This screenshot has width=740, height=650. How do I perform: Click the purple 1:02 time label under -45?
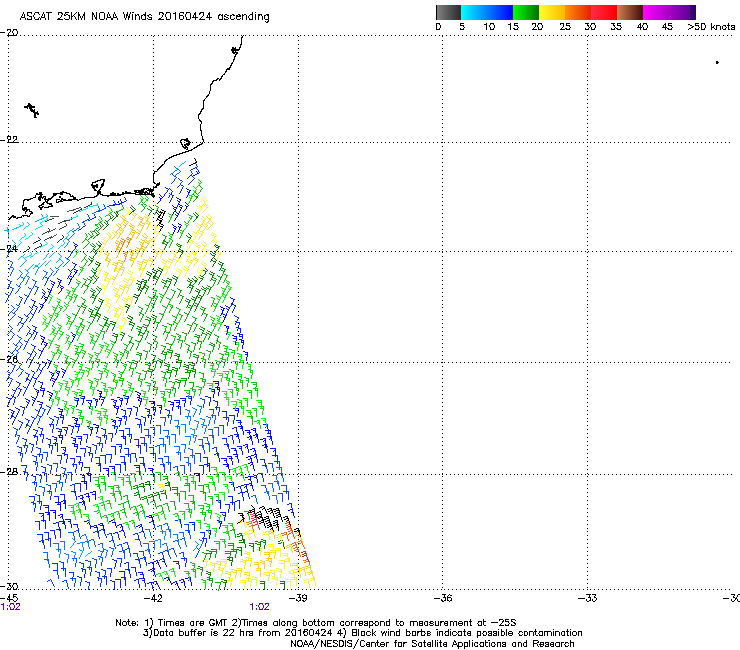(10, 607)
